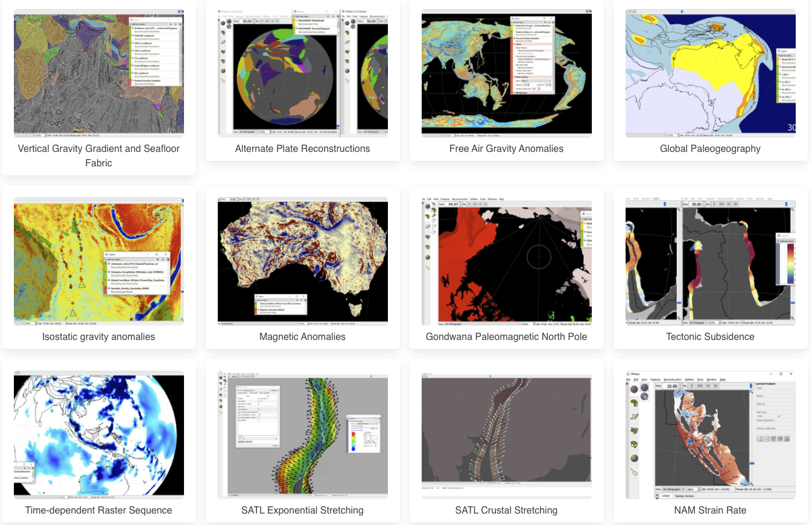Click the Time input field showing 10.00

pos(670,386)
